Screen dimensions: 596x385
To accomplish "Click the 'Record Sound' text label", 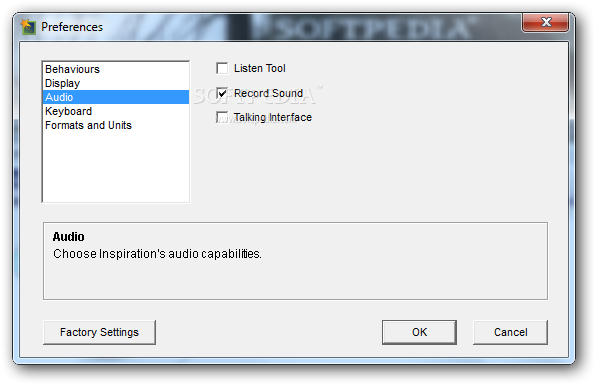I will coord(268,93).
